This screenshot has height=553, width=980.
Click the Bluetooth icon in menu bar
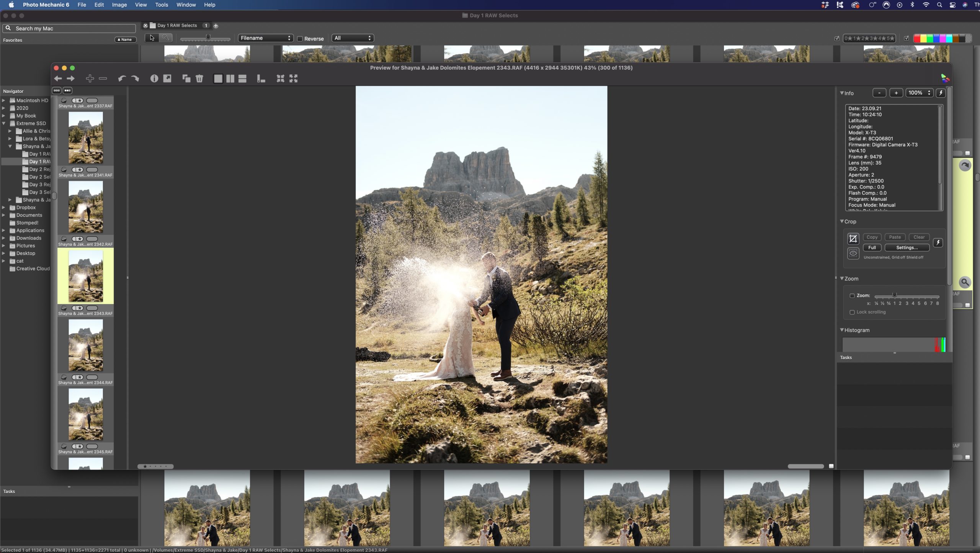click(x=912, y=5)
